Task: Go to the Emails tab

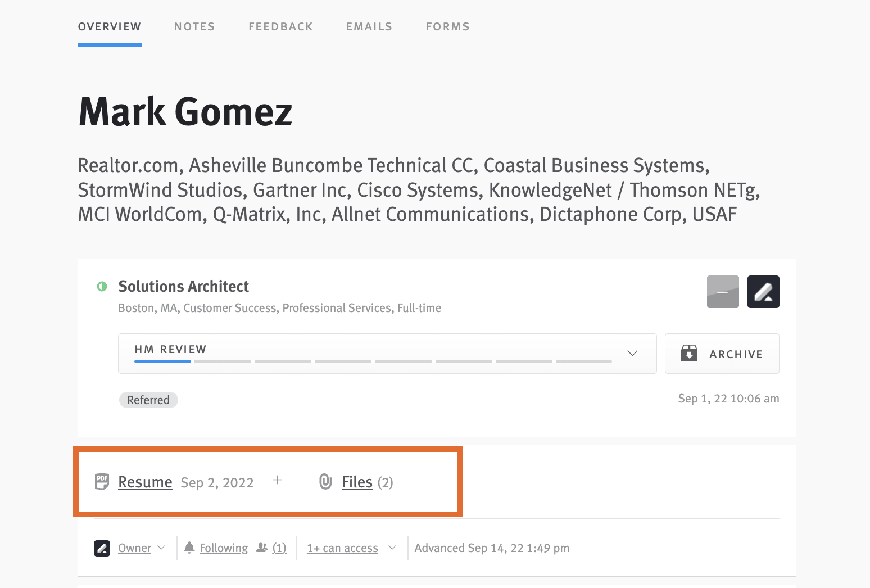Action: point(369,26)
